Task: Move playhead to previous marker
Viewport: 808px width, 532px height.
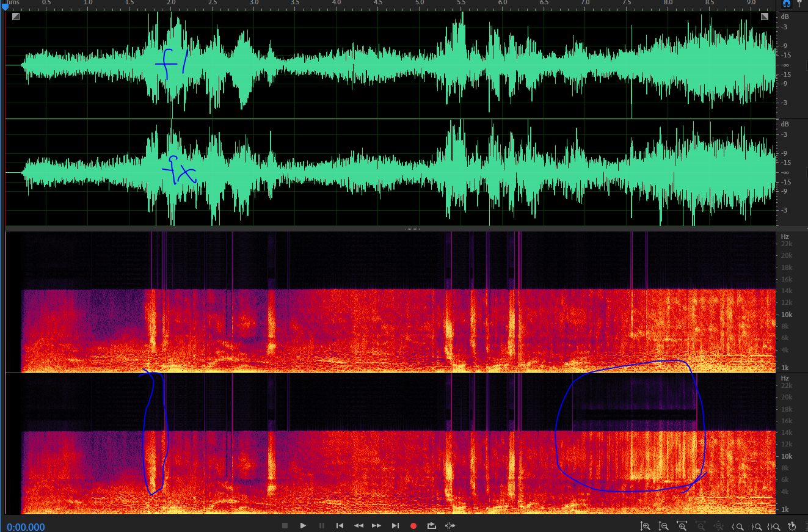Action: pos(340,526)
